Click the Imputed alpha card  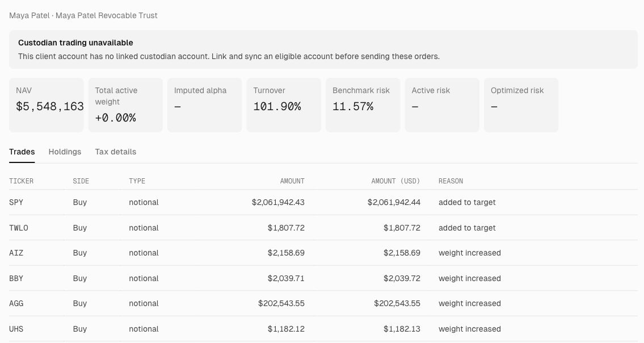tap(204, 105)
